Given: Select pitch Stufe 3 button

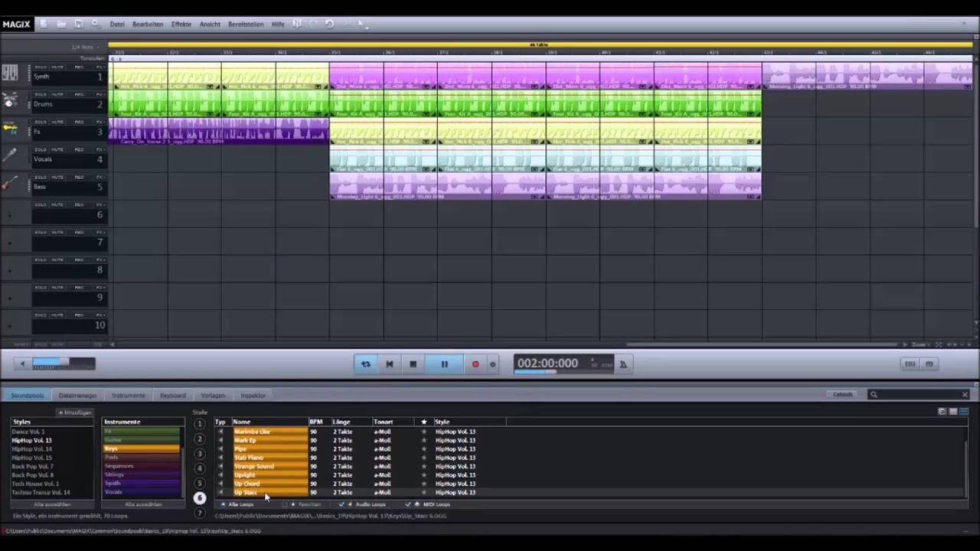Looking at the screenshot, I should pos(200,454).
